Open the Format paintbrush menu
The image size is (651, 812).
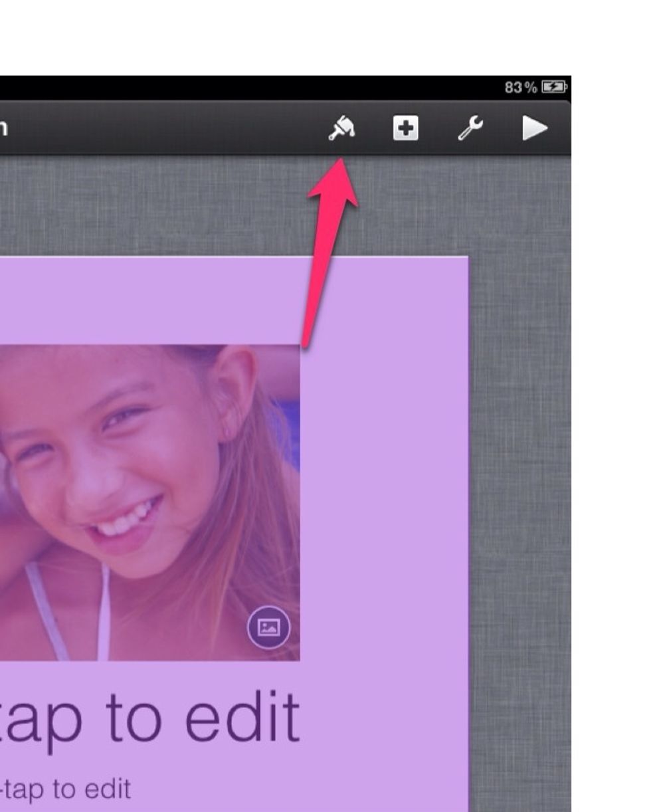coord(342,128)
